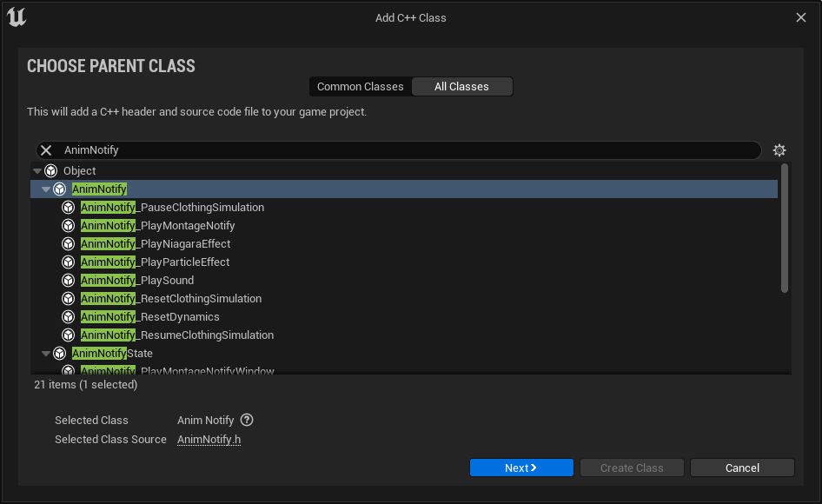The height and width of the screenshot is (504, 822).
Task: Select the AnimNotify class row
Action: point(404,189)
